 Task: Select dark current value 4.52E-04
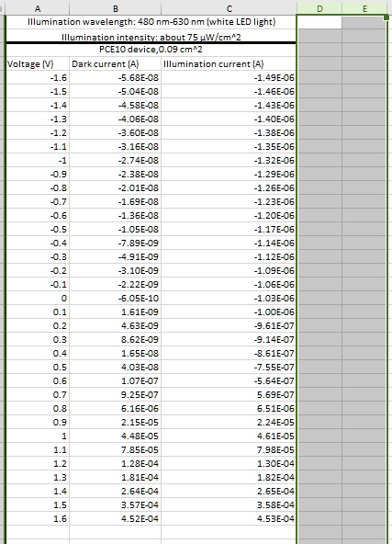(116, 518)
